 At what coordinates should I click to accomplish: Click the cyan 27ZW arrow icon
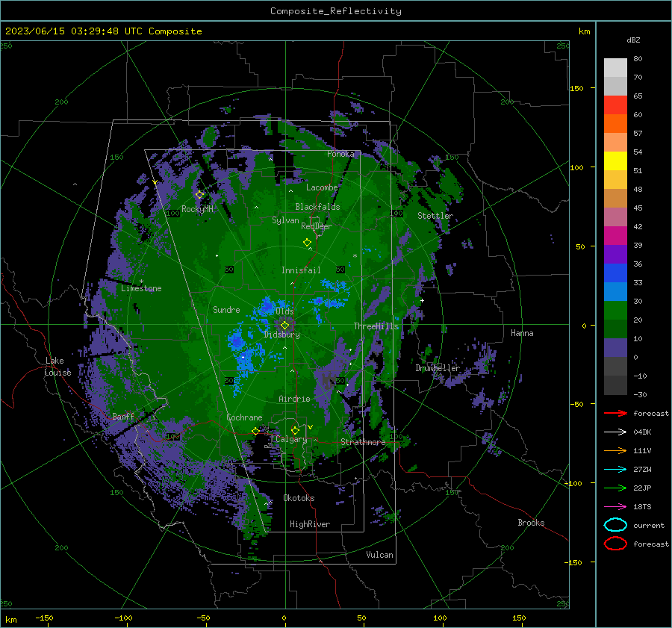(x=615, y=470)
